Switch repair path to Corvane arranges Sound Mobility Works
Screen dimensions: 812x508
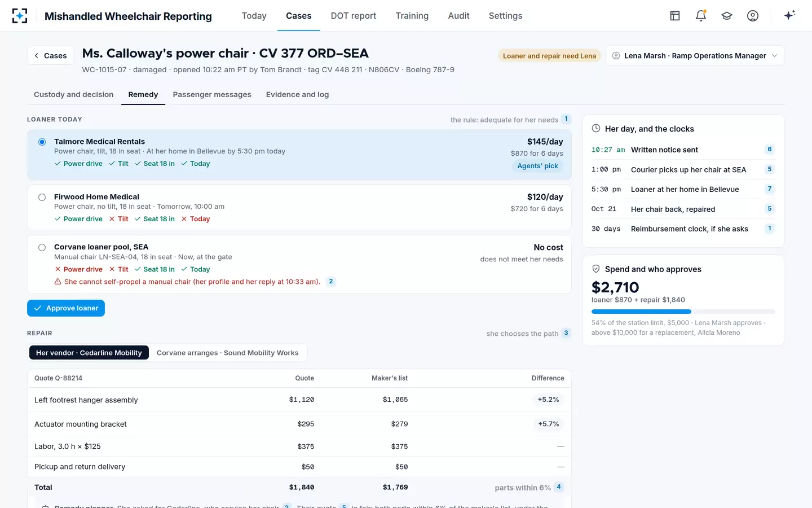coord(227,353)
